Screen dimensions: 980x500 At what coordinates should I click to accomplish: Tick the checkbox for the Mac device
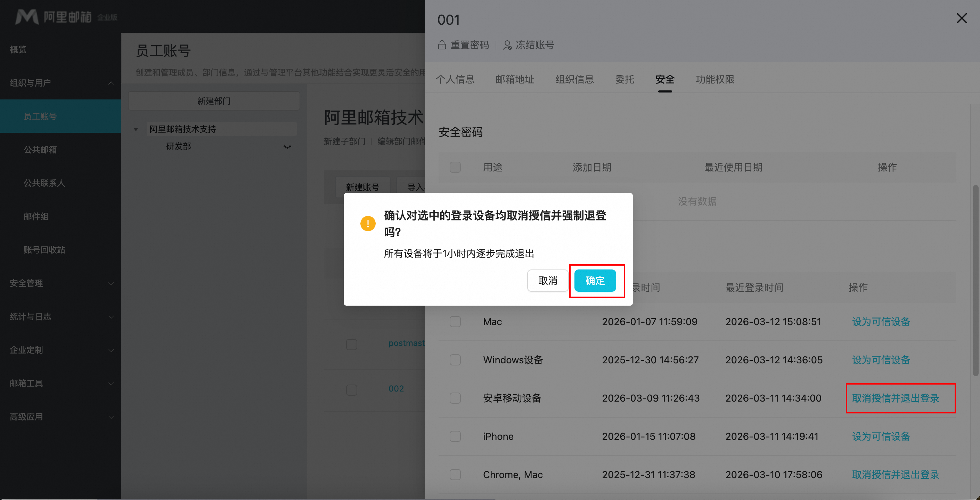(x=455, y=322)
